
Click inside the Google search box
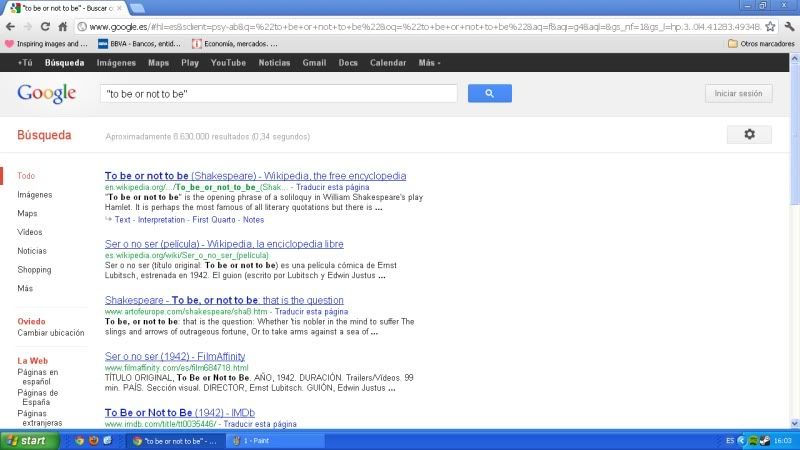coord(279,94)
